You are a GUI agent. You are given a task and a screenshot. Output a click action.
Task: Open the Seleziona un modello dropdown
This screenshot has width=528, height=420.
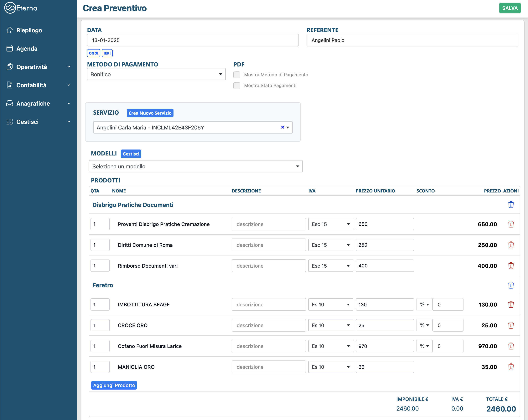(x=195, y=166)
